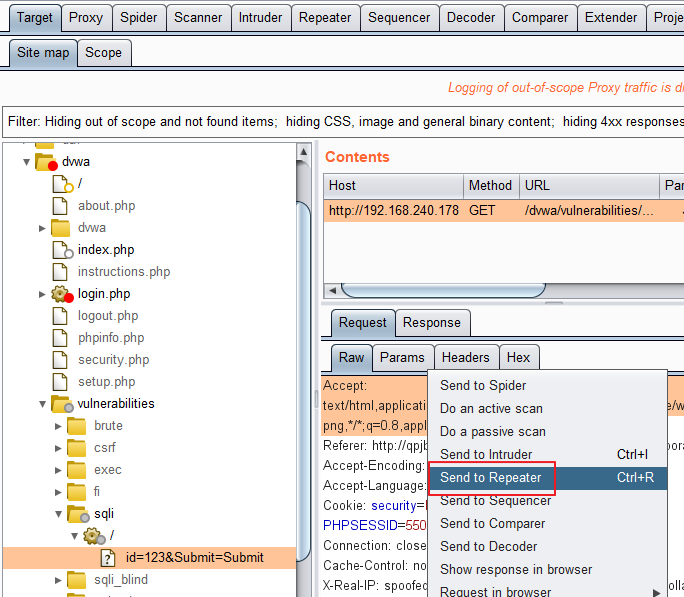Choose Send to Spider menu item
684x597 pixels.
548,386
